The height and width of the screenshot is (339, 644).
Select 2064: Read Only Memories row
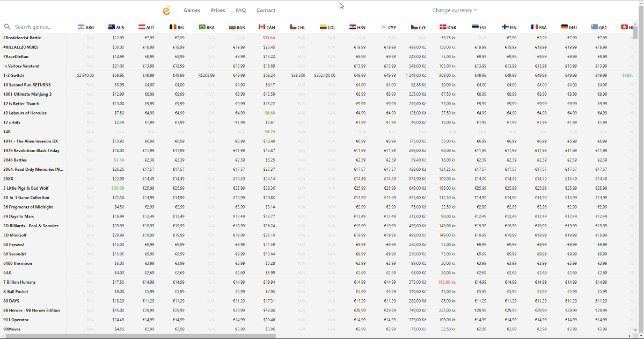[33, 169]
